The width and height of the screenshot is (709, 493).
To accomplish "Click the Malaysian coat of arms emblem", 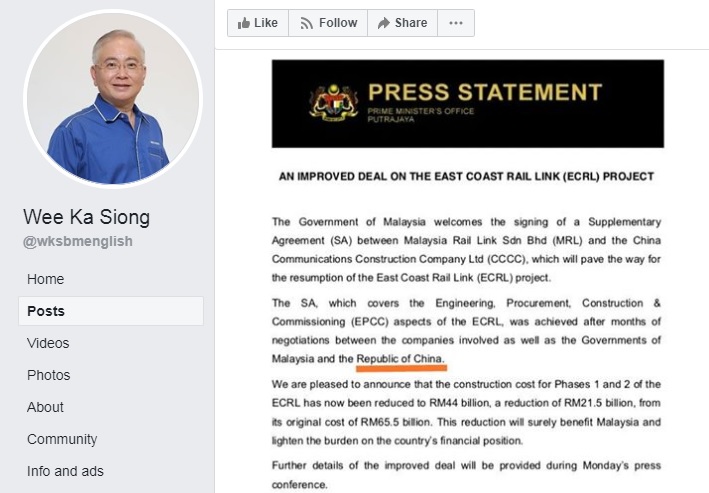I will (x=334, y=103).
